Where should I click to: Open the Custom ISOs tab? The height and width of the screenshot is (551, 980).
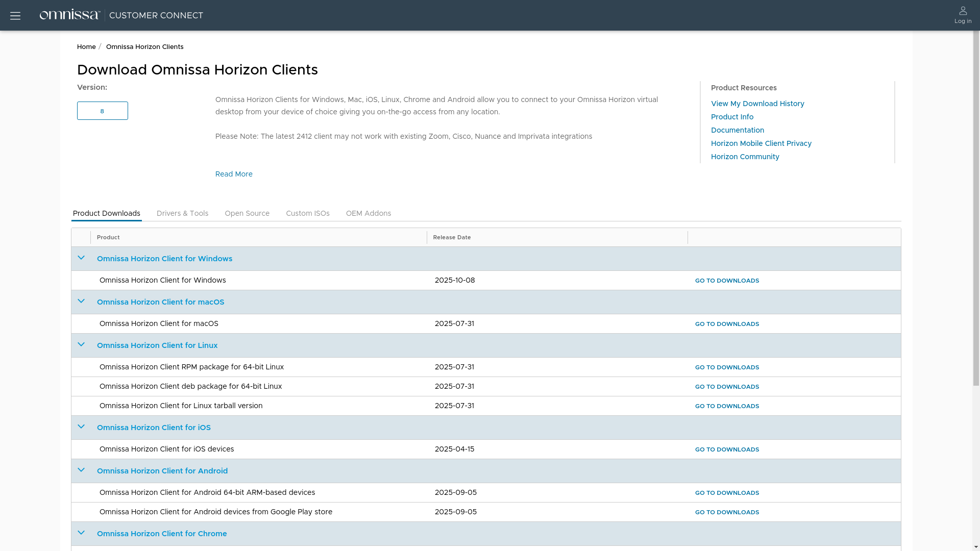[308, 213]
